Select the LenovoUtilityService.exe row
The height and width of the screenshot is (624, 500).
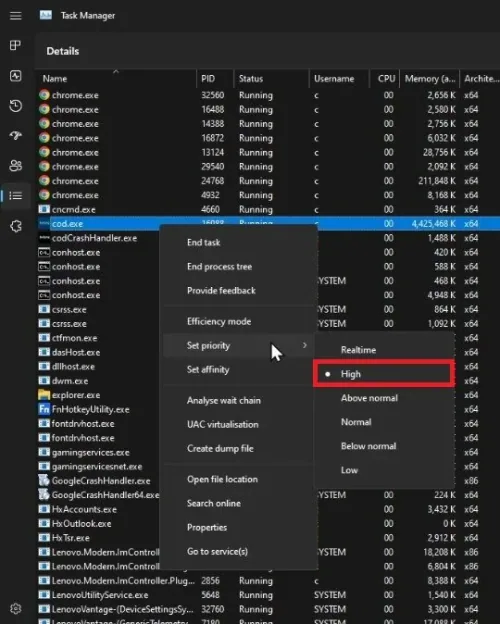[268, 595]
